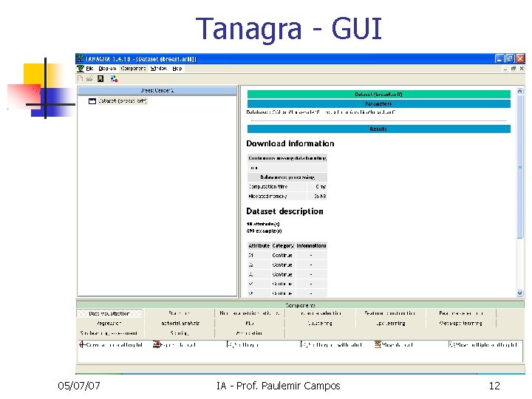The height and width of the screenshot is (399, 532).
Task: Select the View dataset component
Action: point(394,345)
